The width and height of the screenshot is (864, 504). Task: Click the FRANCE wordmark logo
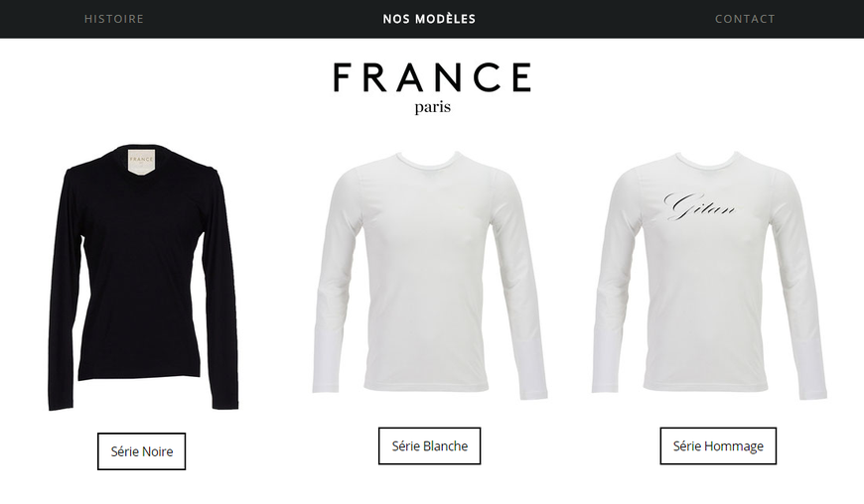[433, 77]
